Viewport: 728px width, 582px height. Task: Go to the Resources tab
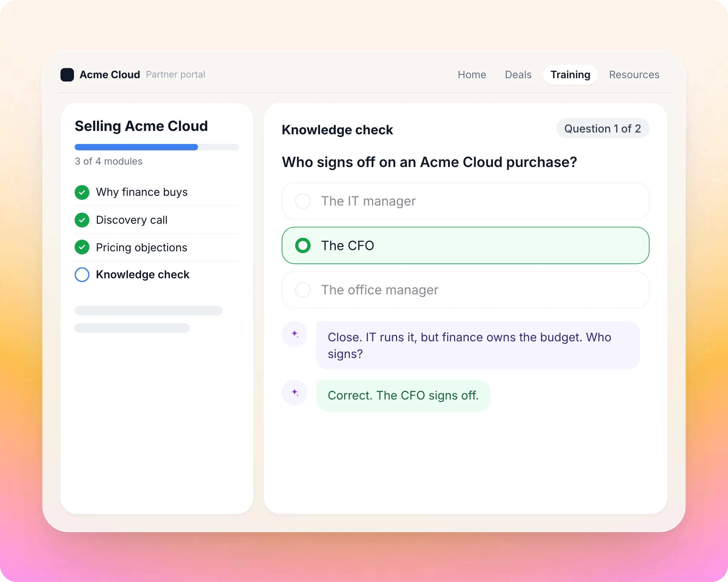point(634,75)
